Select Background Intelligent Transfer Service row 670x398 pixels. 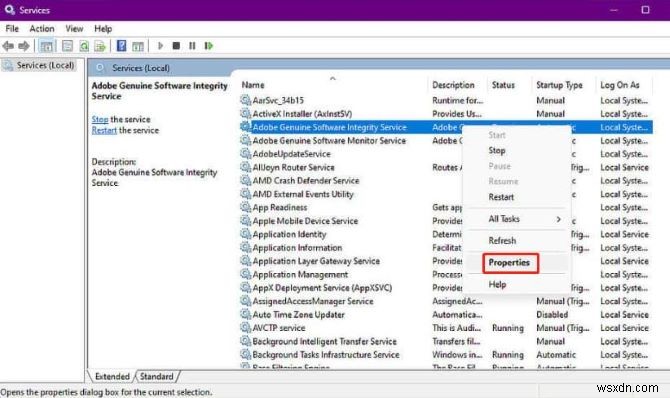click(325, 341)
